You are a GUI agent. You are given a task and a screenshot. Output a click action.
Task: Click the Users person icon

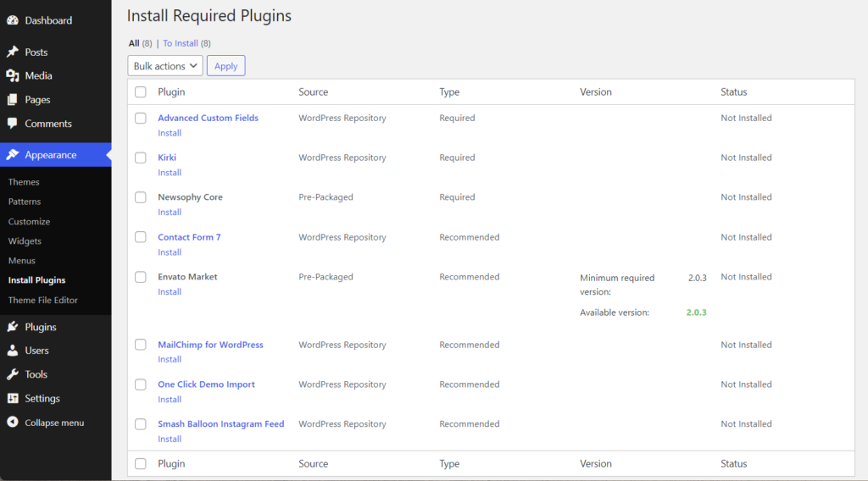(13, 351)
